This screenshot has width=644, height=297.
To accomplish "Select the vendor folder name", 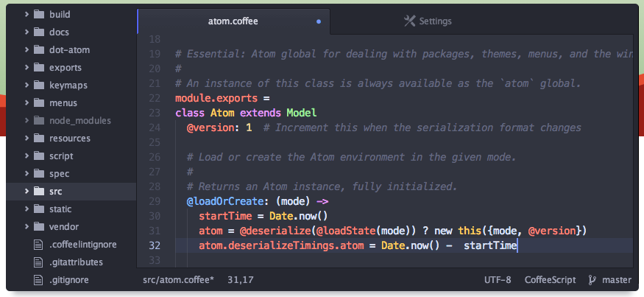I will (x=64, y=227).
